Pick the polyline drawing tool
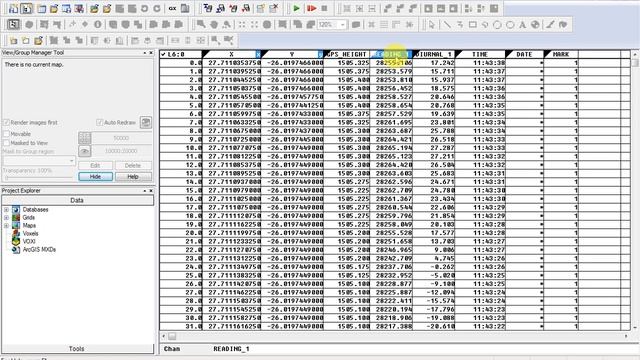The image size is (640, 360). (460, 24)
